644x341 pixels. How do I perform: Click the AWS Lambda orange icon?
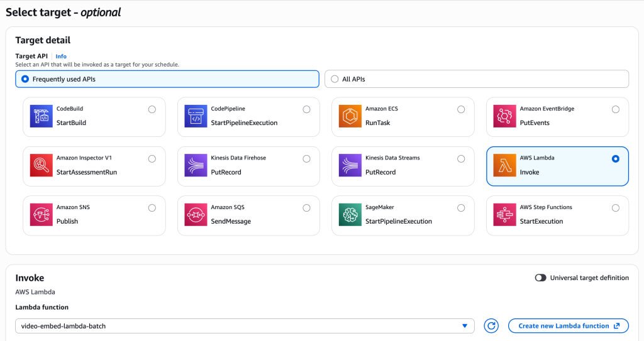point(504,165)
